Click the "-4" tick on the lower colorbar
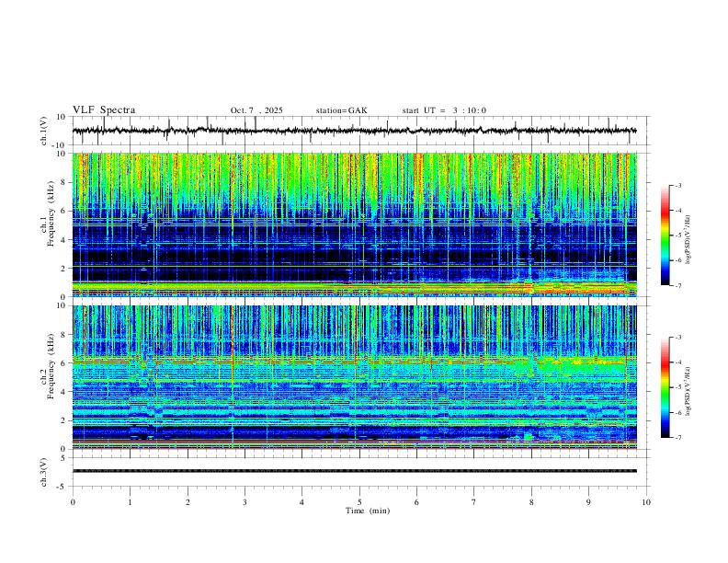This screenshot has width=728, height=563. point(677,362)
